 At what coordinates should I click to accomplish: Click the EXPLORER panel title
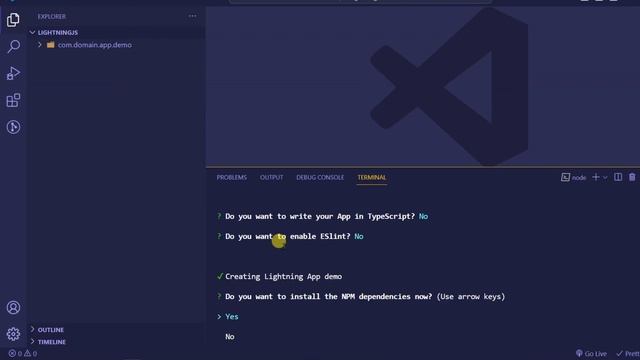(x=51, y=16)
